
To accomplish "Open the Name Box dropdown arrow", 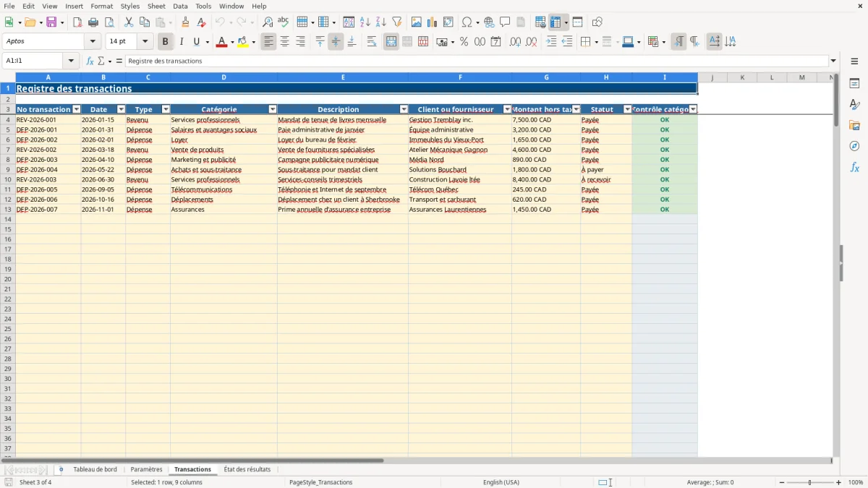I will click(x=71, y=61).
